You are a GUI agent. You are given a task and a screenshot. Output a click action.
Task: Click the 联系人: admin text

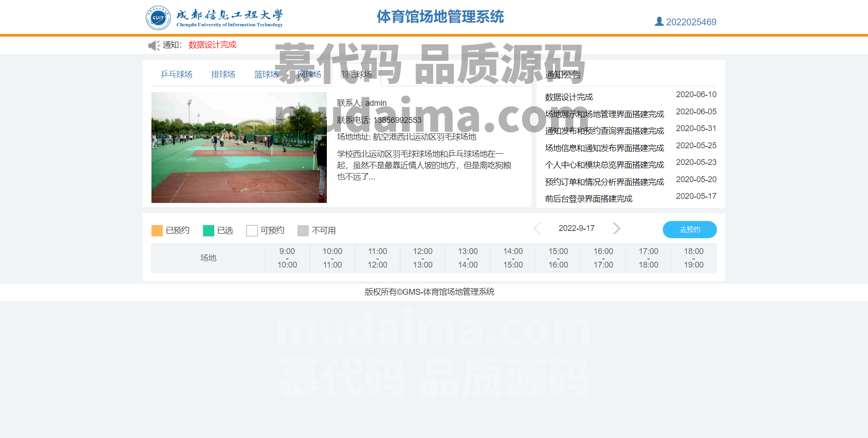pos(362,103)
